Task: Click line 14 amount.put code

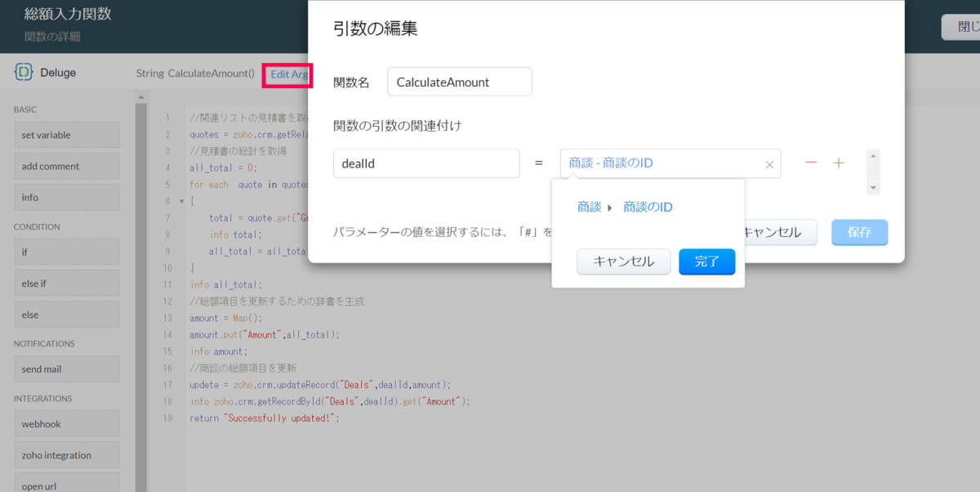Action: click(x=264, y=334)
